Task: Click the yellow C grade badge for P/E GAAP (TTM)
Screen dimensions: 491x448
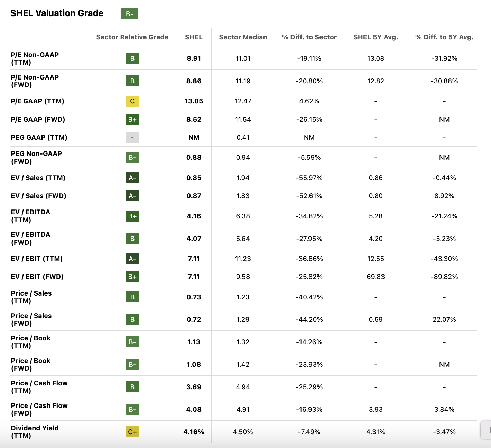Action: point(132,101)
